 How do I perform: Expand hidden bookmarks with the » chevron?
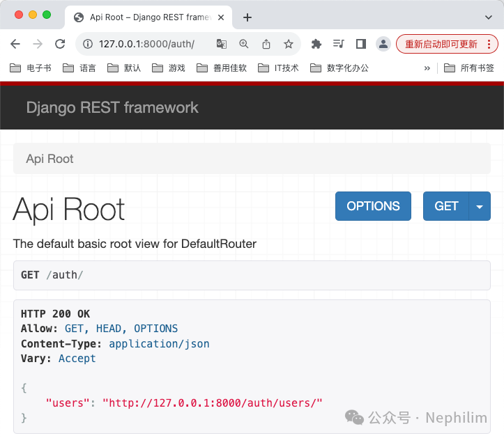(x=427, y=68)
